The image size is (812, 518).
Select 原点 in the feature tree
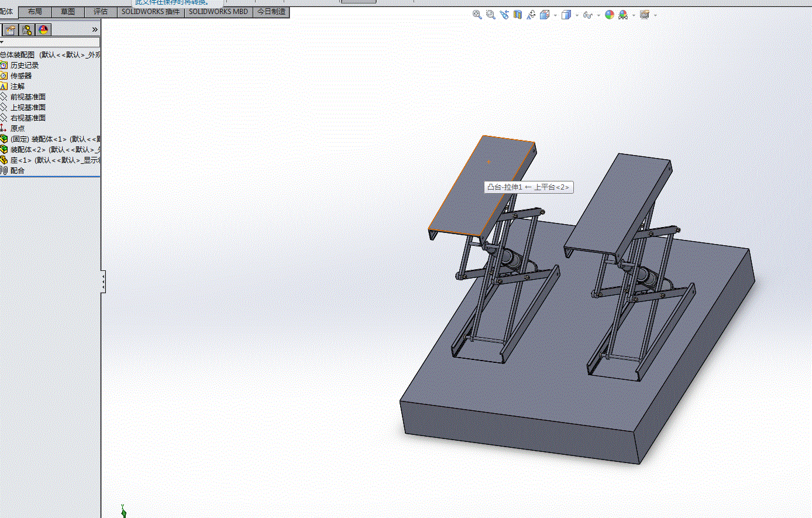[18, 129]
